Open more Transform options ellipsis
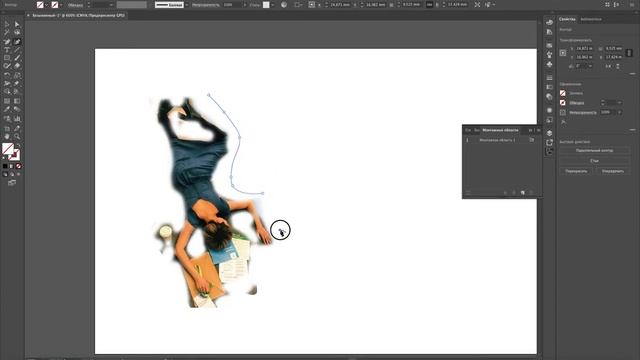Image resolution: width=640 pixels, height=360 pixels. [632, 74]
